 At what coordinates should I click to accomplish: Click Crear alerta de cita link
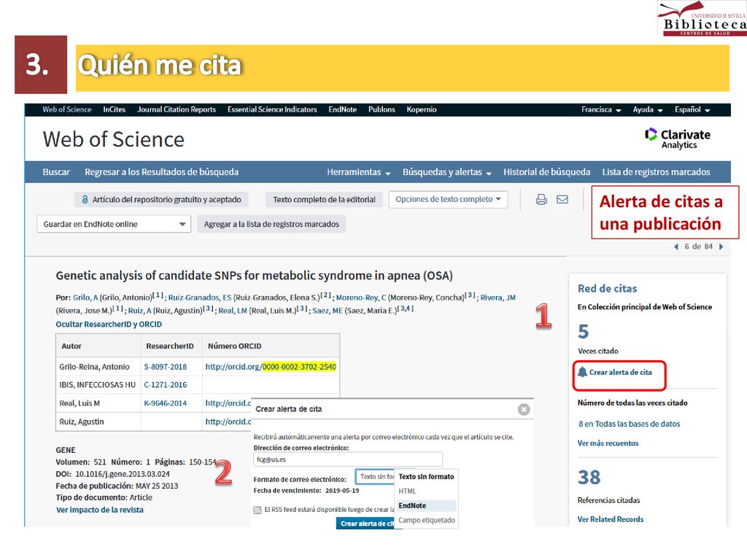point(620,373)
